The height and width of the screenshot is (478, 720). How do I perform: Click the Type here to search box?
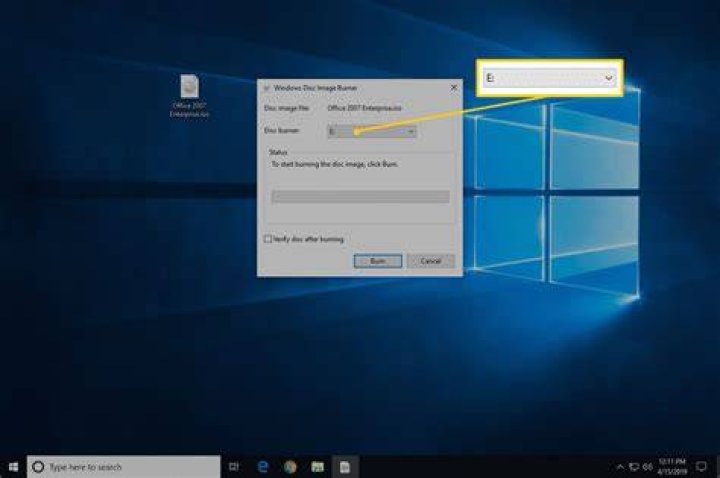tap(124, 467)
